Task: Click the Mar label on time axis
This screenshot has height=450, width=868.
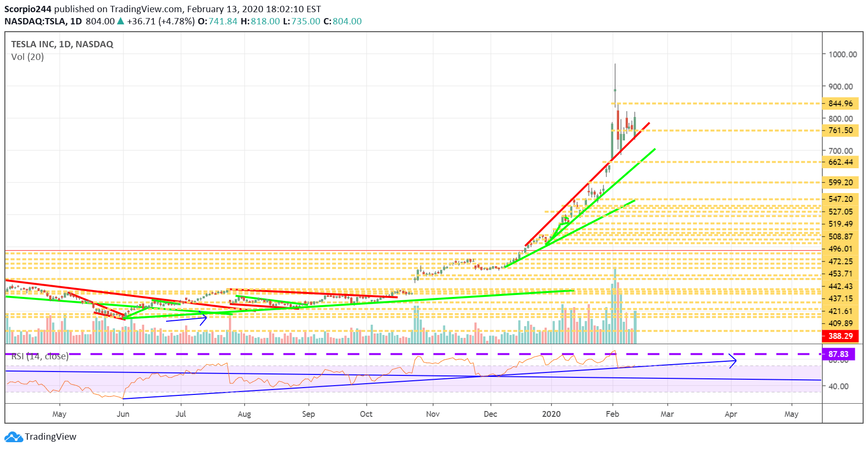Action: pos(667,414)
